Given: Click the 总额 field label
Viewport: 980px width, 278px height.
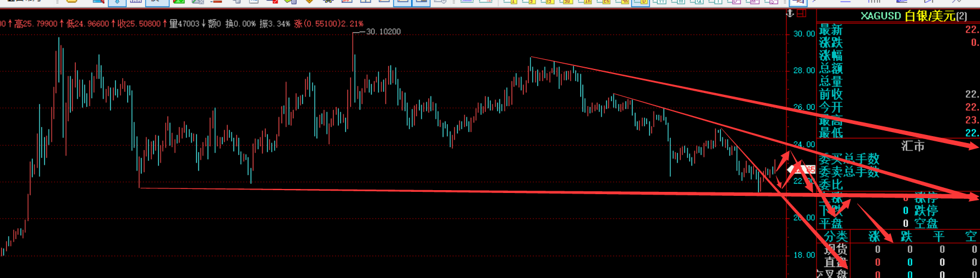Looking at the screenshot, I should (x=830, y=68).
